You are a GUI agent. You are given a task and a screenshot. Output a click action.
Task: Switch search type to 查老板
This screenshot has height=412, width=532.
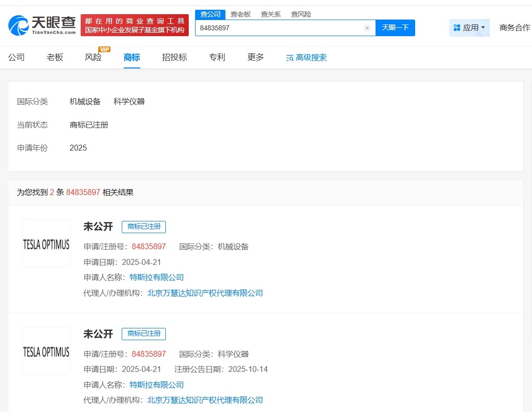tap(241, 14)
